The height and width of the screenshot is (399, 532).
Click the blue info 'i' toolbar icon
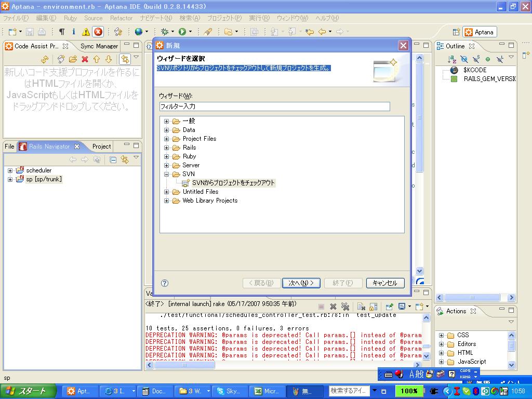click(x=74, y=32)
